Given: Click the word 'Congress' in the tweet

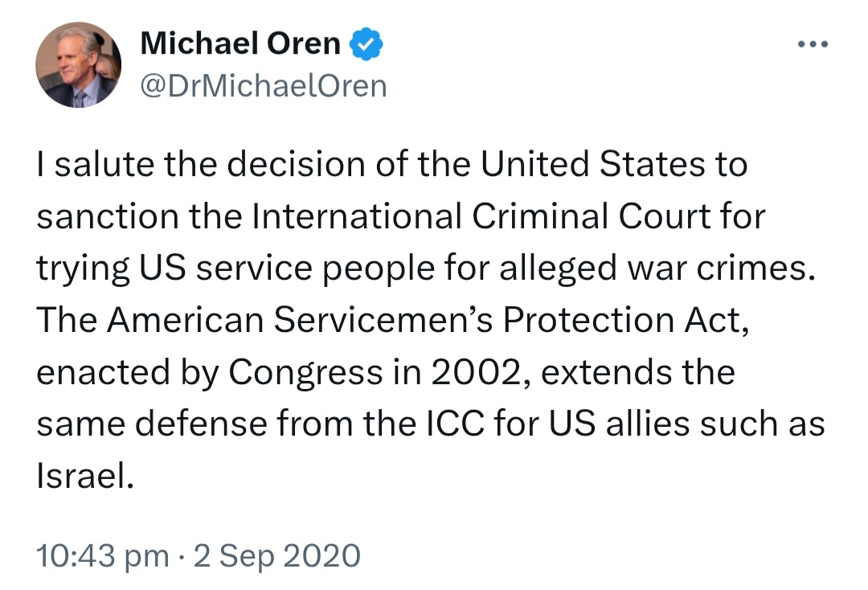Looking at the screenshot, I should [x=305, y=372].
